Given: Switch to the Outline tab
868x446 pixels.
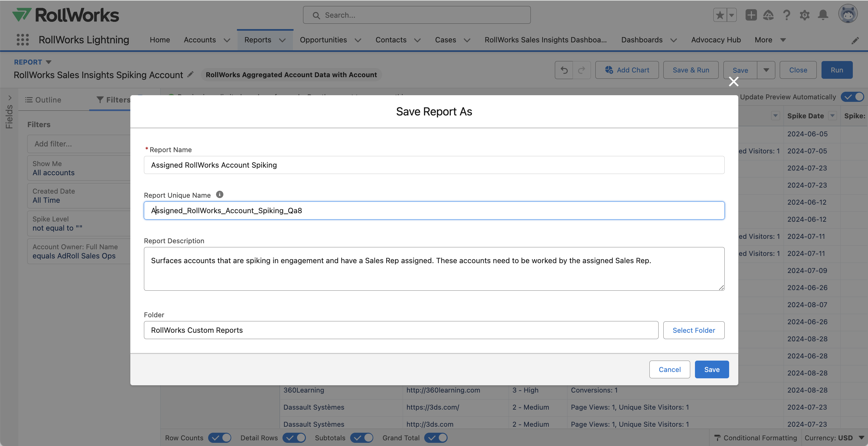Looking at the screenshot, I should [43, 100].
